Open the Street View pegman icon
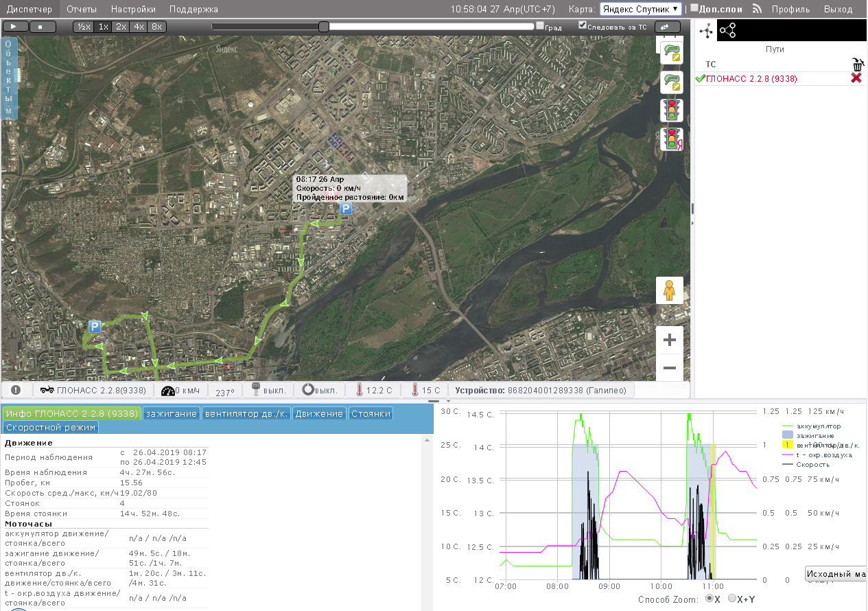Viewport: 868px width, 611px height. pos(670,291)
